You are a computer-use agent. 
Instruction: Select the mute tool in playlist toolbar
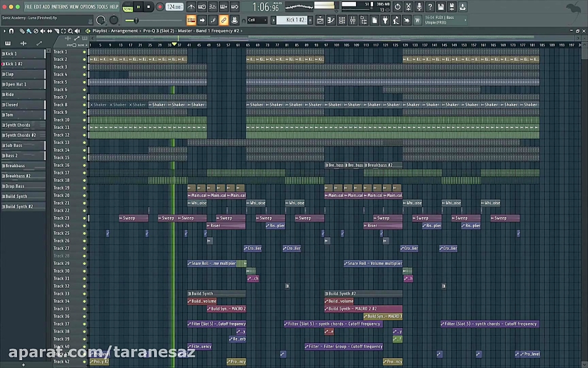pyautogui.click(x=42, y=31)
